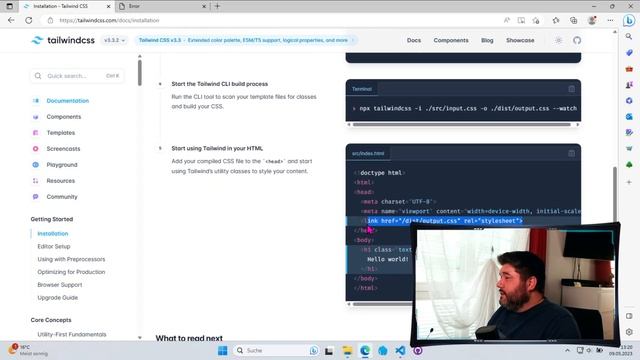Click the taskbar Suche search box
The height and width of the screenshot is (360, 640).
(276, 351)
